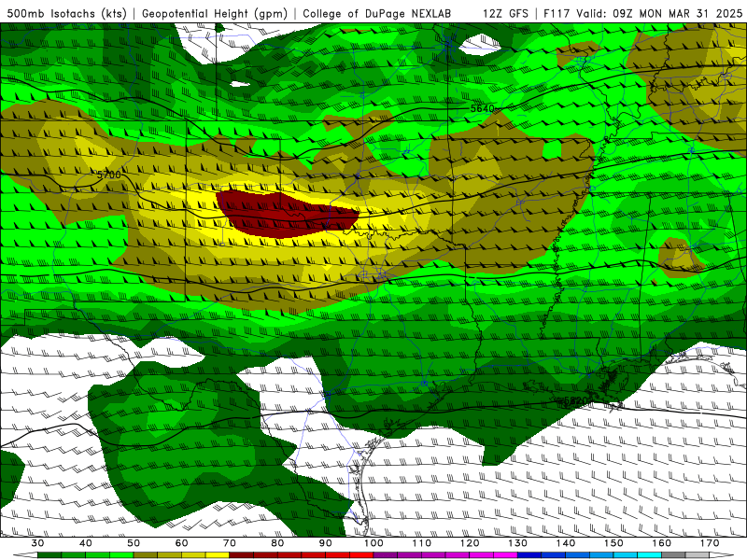Click the dark blue 130-135 kt legend swatch
Screen dimensions: 747x560
coord(529,555)
